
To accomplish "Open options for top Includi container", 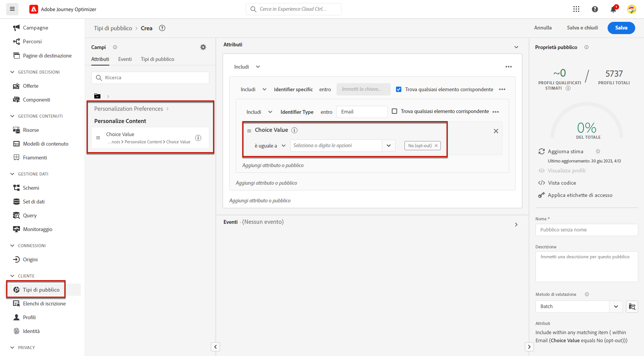I will pos(509,67).
